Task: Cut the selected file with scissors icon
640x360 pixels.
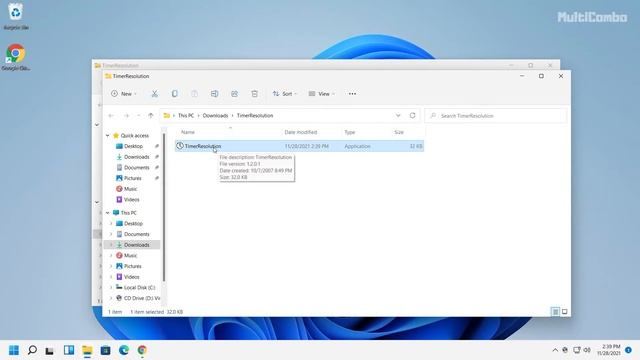Action: [155, 94]
